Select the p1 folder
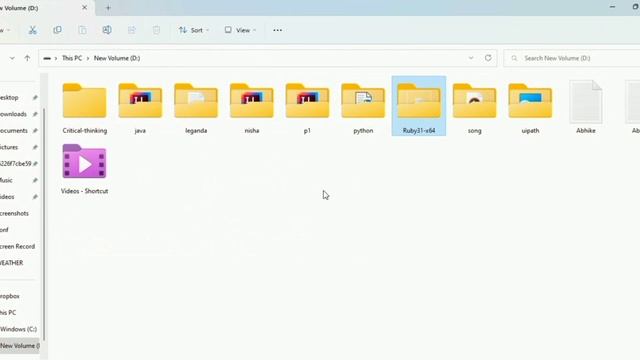 click(307, 107)
